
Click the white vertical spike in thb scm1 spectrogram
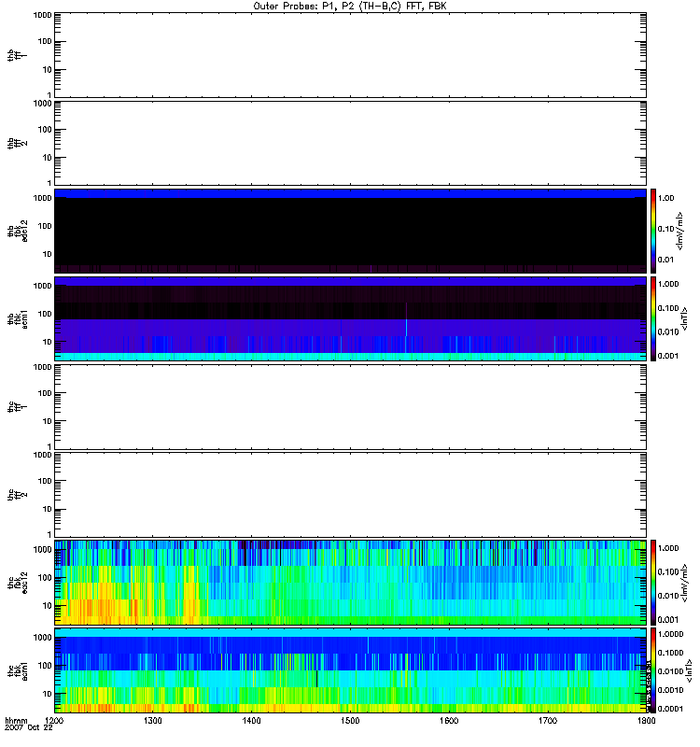407,319
